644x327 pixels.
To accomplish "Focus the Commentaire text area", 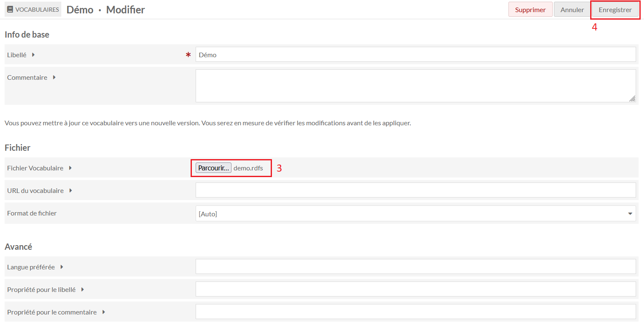I will (415, 86).
